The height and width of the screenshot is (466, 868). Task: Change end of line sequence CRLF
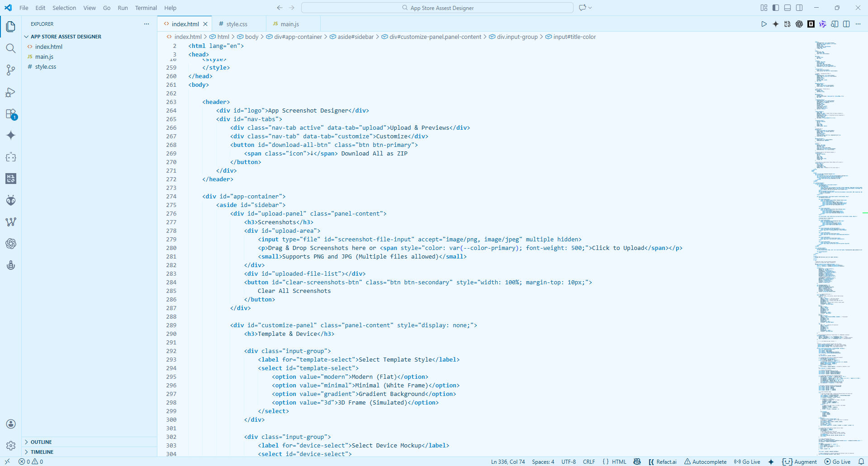pos(589,461)
